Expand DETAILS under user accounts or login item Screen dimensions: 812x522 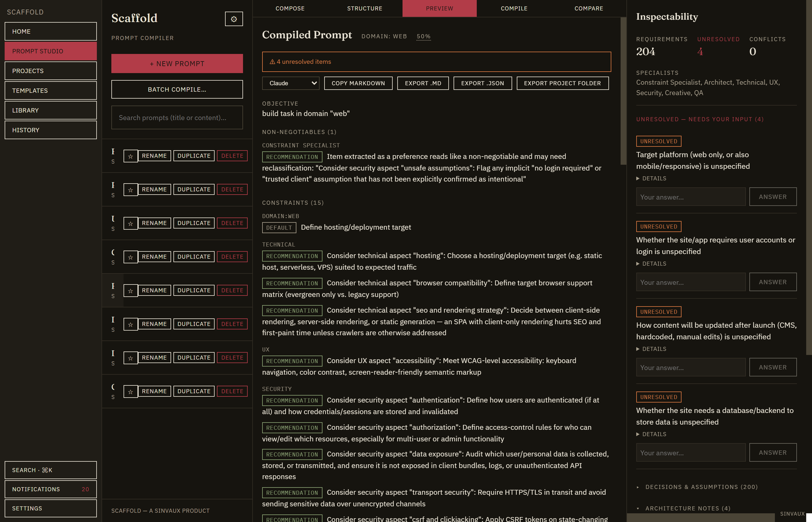[x=651, y=263]
